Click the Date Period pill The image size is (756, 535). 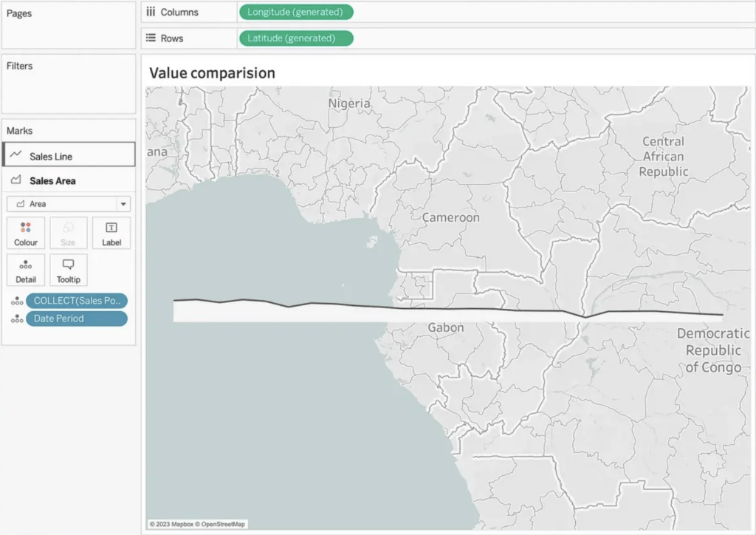coord(77,318)
